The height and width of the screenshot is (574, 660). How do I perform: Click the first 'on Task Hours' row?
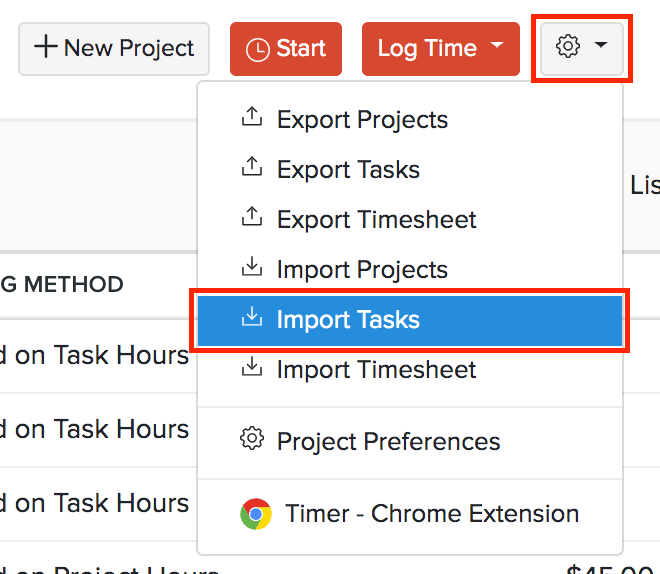coord(100,355)
